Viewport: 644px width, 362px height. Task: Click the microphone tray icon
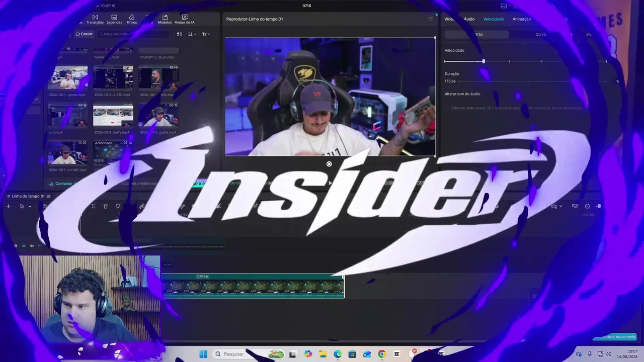click(x=590, y=354)
